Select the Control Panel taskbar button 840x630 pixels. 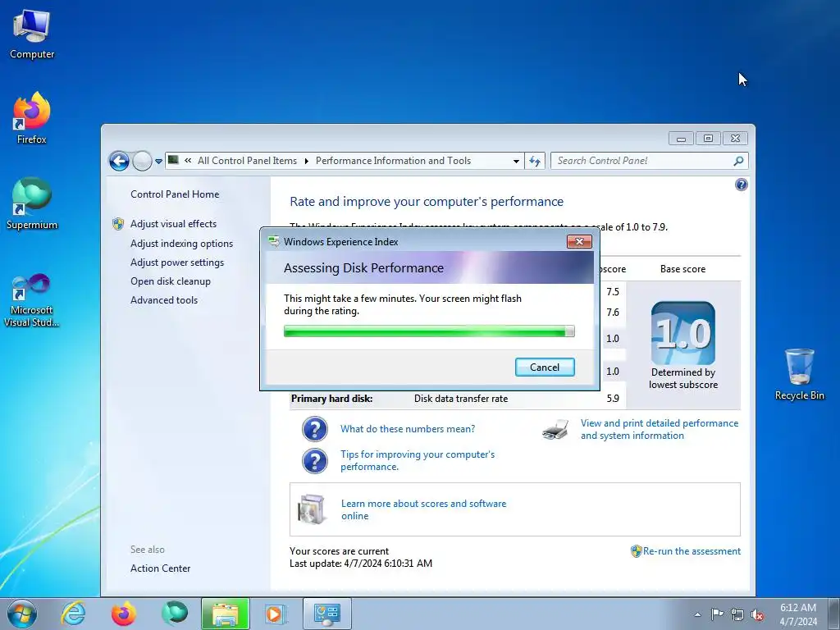click(x=326, y=614)
